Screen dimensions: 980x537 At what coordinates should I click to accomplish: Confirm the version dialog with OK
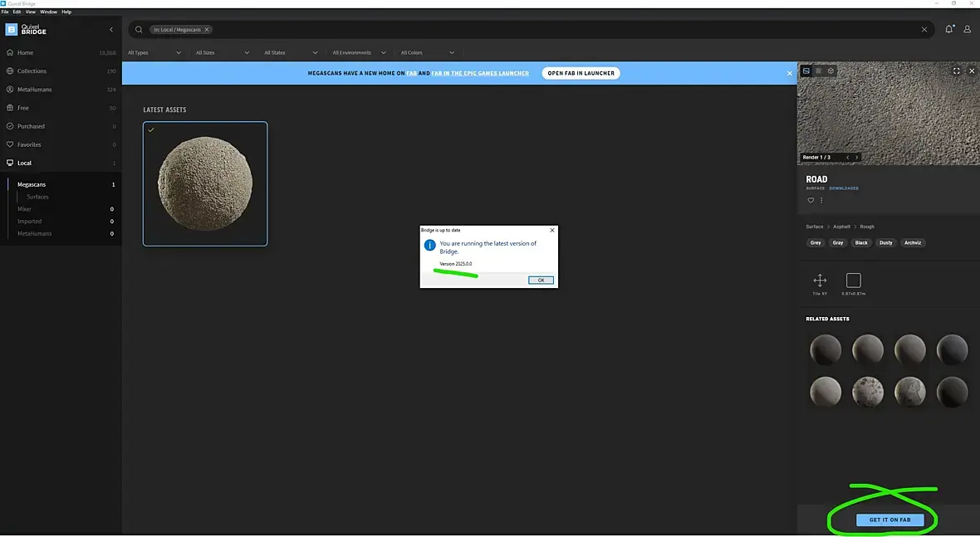541,281
